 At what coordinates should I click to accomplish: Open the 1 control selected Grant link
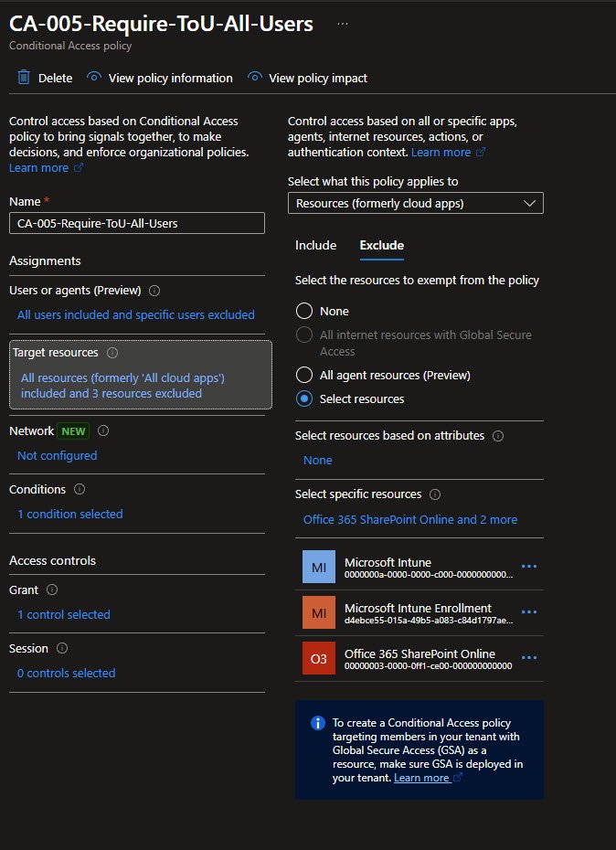[x=63, y=614]
